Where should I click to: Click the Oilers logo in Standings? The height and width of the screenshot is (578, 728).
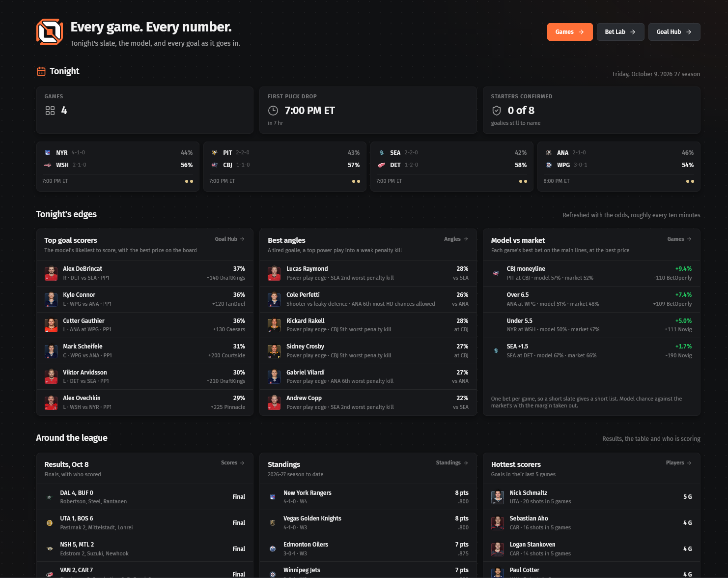(x=273, y=549)
